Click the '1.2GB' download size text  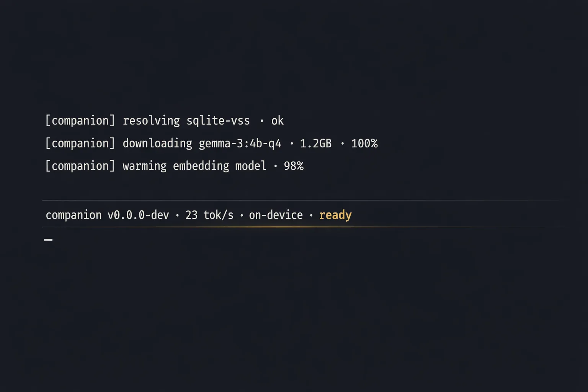pyautogui.click(x=316, y=144)
